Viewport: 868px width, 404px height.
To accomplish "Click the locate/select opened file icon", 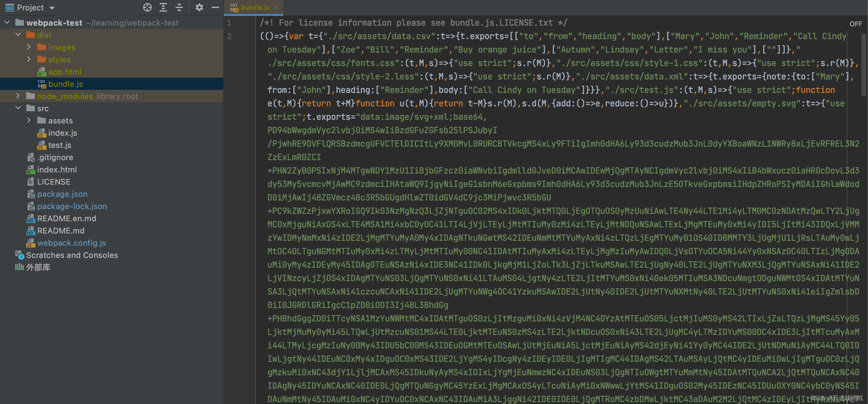I will (x=147, y=7).
